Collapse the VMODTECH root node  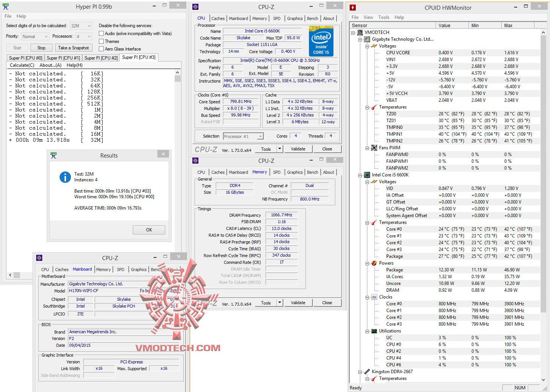click(x=353, y=32)
